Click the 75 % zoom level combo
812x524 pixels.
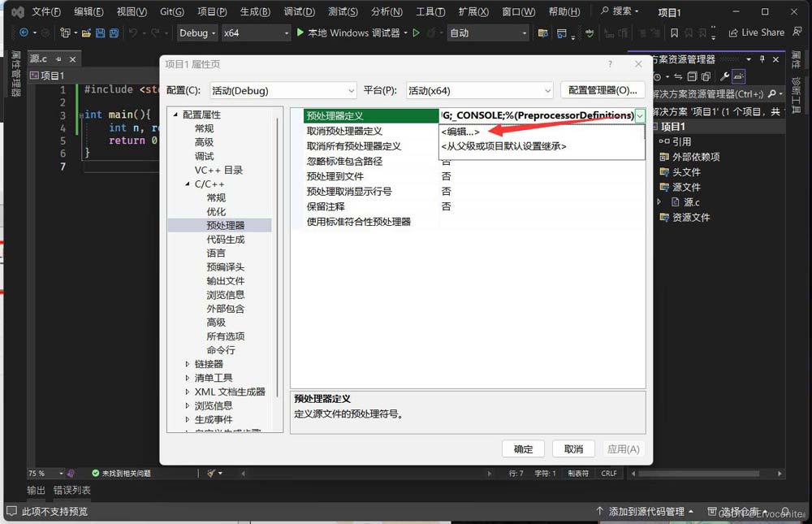point(45,473)
